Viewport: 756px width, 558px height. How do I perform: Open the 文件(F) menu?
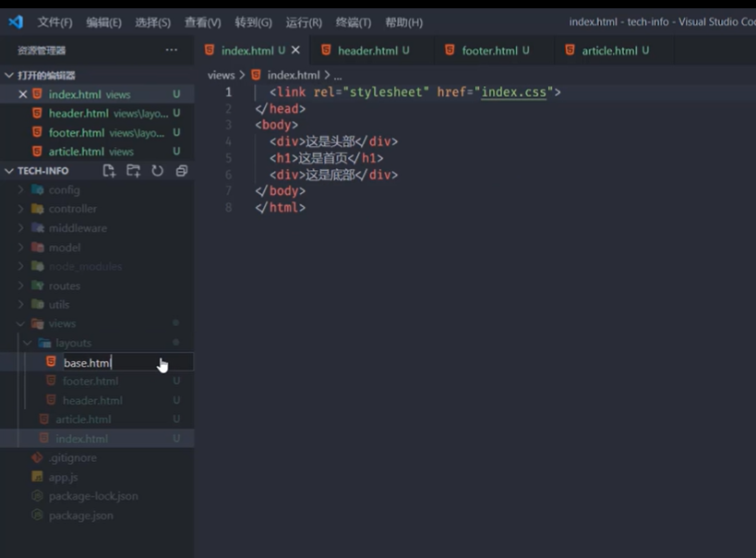tap(54, 22)
